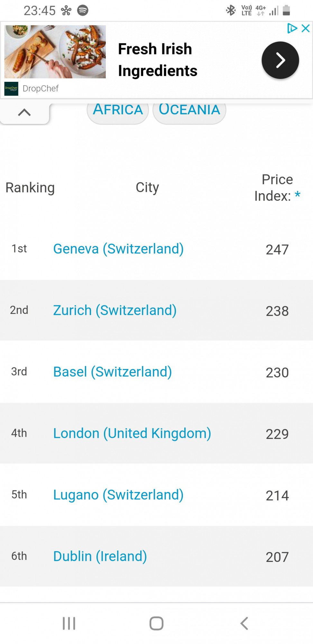Open the Dublin (Ireland) link
Image resolution: width=313 pixels, height=644 pixels.
click(x=100, y=556)
